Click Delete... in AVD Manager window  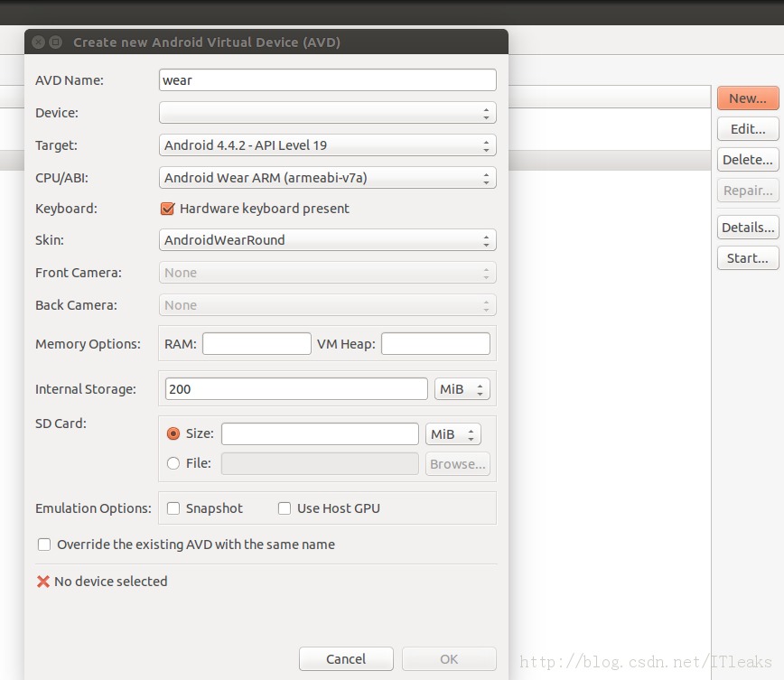[748, 160]
